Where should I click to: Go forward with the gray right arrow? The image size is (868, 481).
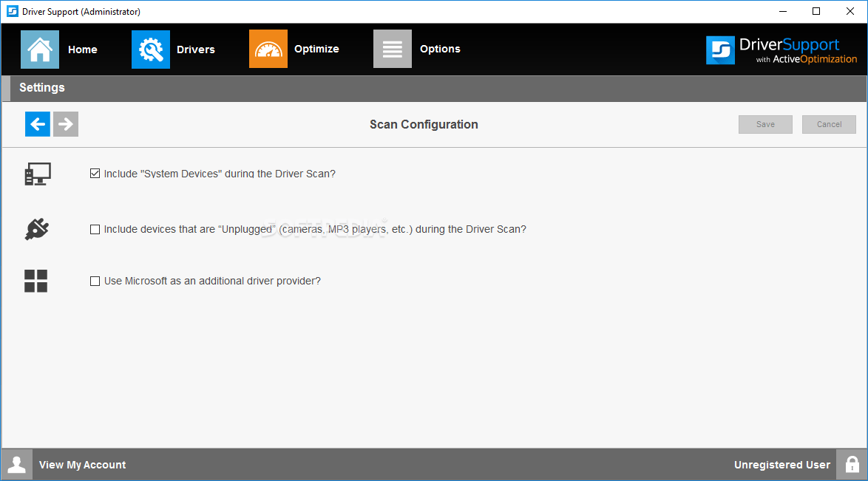[66, 124]
